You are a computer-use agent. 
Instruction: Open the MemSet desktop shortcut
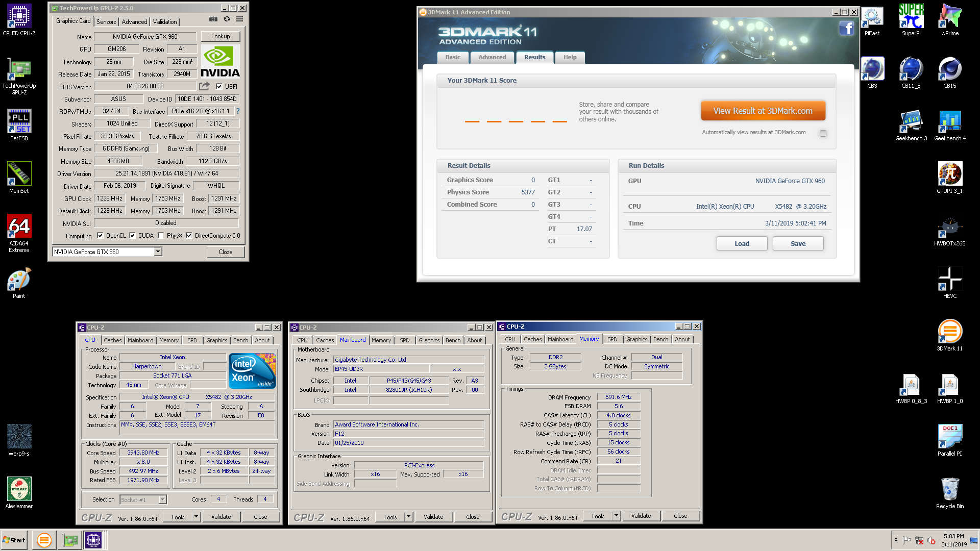point(19,178)
